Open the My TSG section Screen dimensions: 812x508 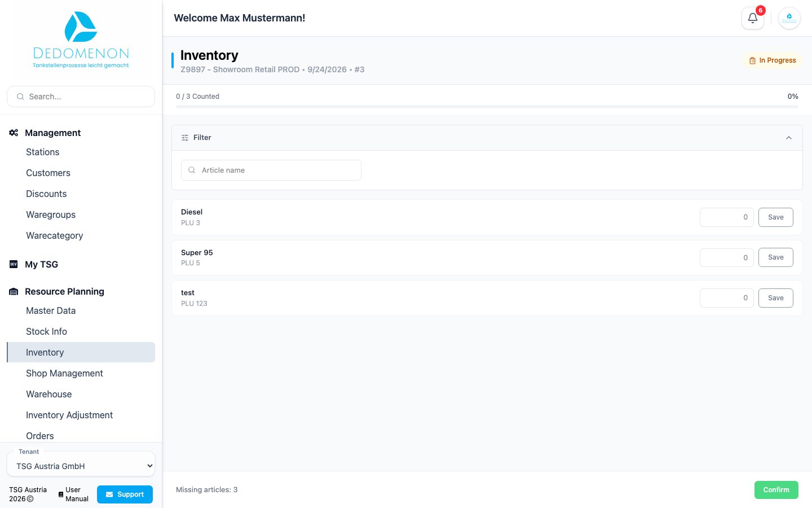coord(42,264)
